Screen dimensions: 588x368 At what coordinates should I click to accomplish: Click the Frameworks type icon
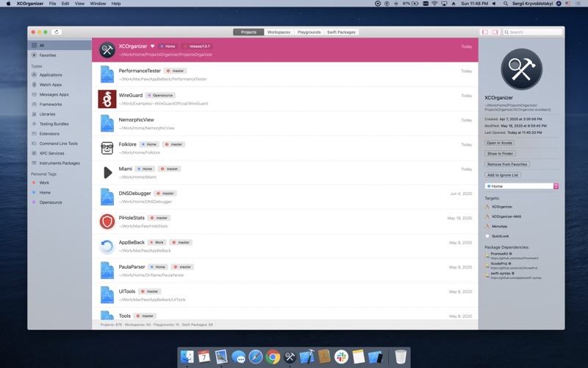click(x=34, y=104)
